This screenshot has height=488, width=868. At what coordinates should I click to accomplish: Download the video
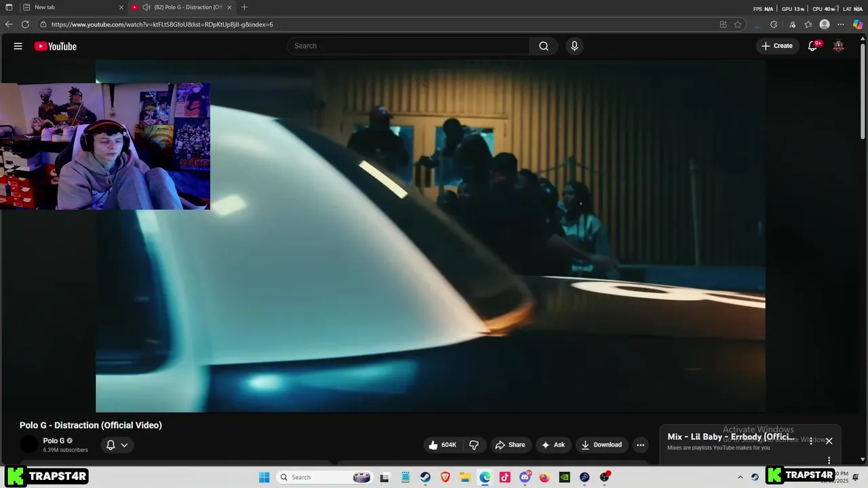(601, 445)
